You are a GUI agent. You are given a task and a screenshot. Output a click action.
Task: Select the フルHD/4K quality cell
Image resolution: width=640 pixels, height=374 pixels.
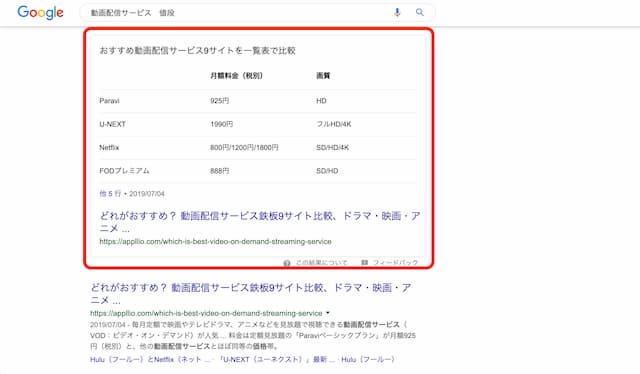(334, 124)
